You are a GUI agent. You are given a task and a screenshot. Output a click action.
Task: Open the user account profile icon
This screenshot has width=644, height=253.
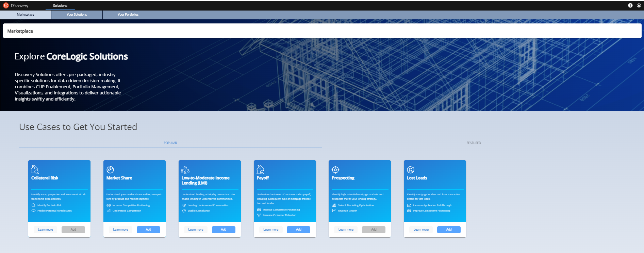[639, 5]
